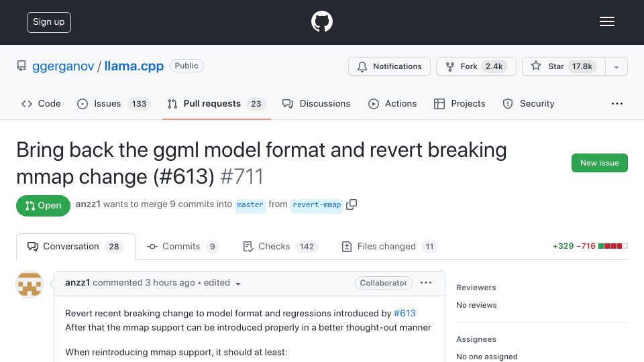
Task: Open the comment options ellipsis menu
Action: point(426,283)
